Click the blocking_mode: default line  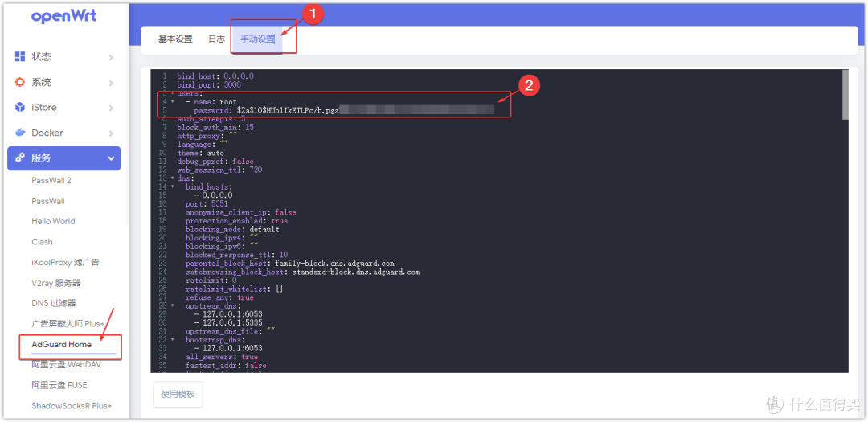pos(232,229)
